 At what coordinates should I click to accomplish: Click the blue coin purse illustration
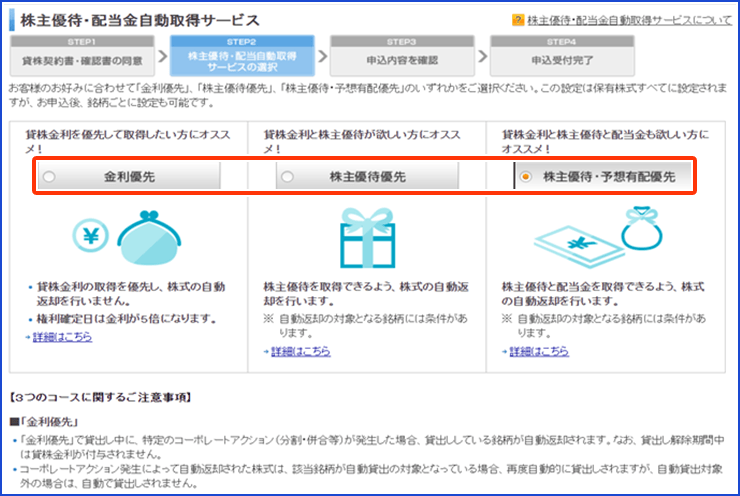(148, 235)
